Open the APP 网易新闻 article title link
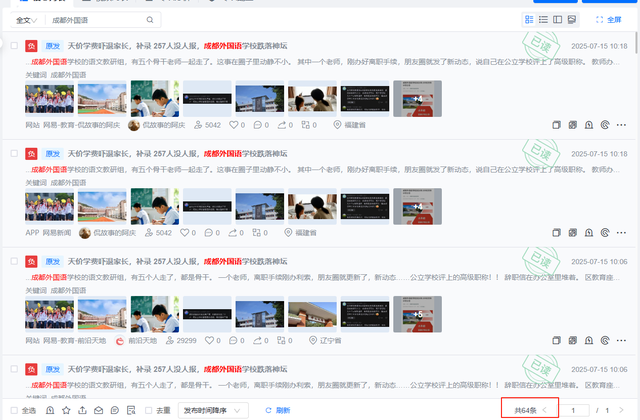This screenshot has width=640, height=420. coord(177,153)
